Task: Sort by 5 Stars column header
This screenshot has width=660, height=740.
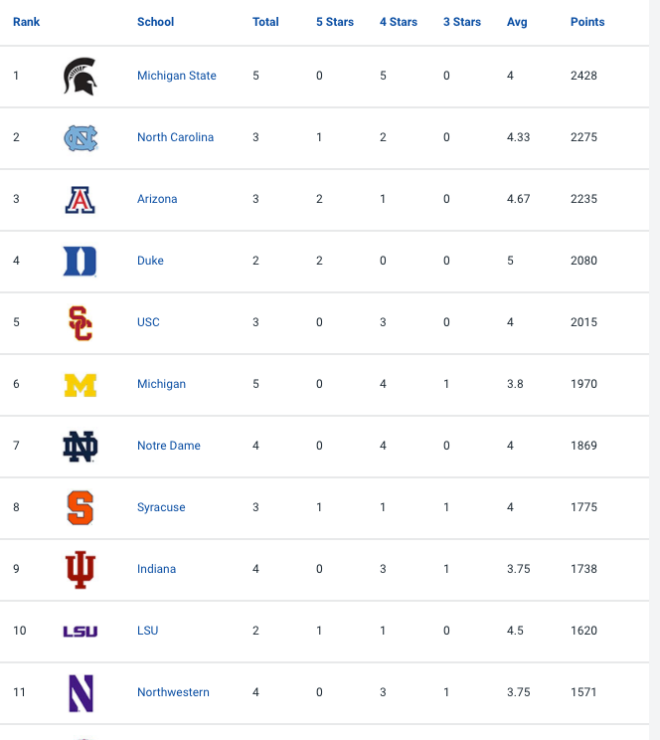Action: point(335,22)
